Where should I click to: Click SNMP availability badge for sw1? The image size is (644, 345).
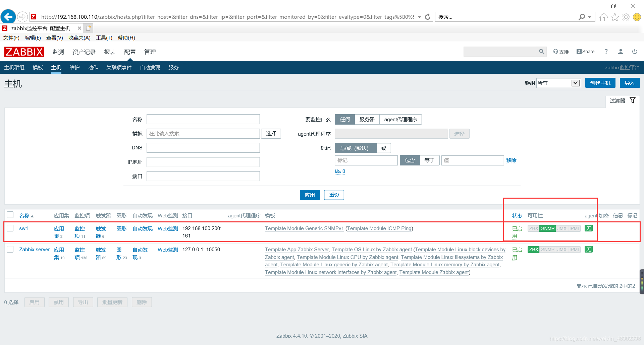tap(548, 228)
